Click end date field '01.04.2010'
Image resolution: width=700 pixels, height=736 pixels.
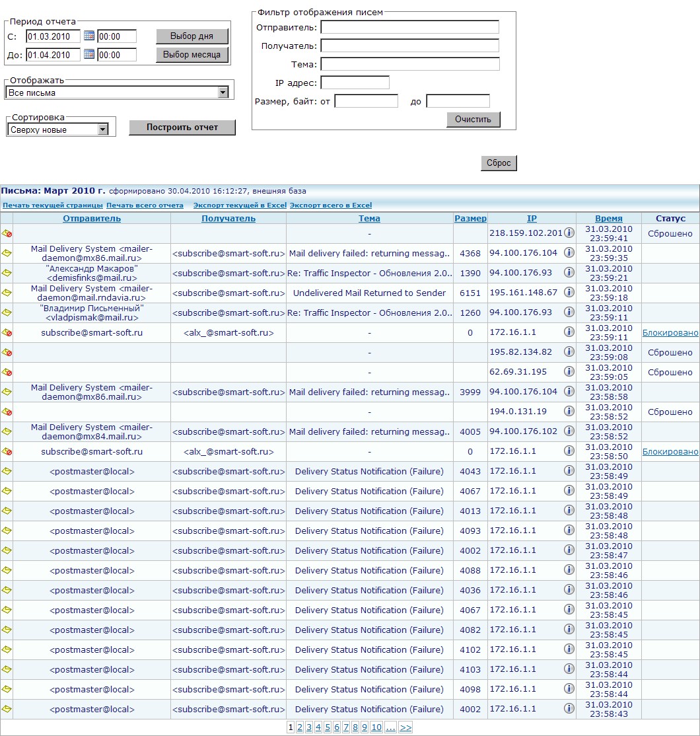[x=53, y=54]
